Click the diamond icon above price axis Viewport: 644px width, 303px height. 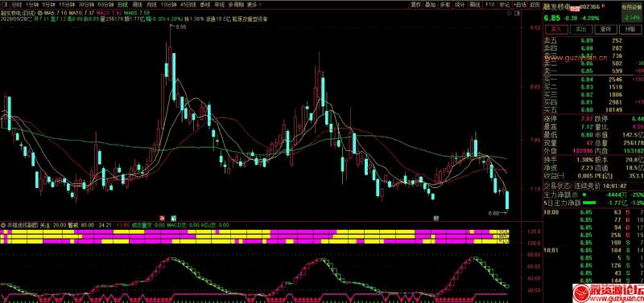click(510, 14)
